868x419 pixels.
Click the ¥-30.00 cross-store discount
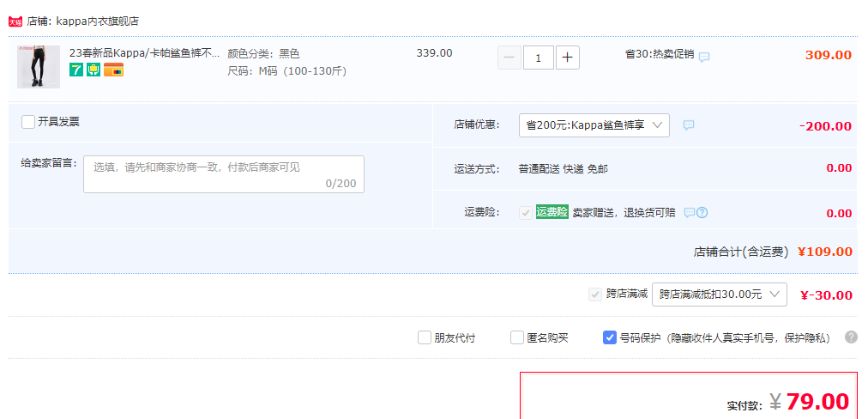[826, 295]
